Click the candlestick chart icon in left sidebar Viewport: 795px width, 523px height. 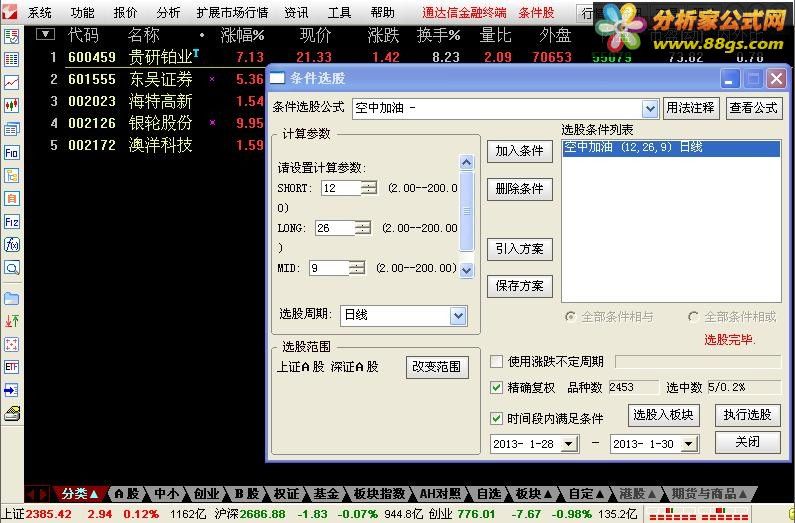[x=12, y=105]
